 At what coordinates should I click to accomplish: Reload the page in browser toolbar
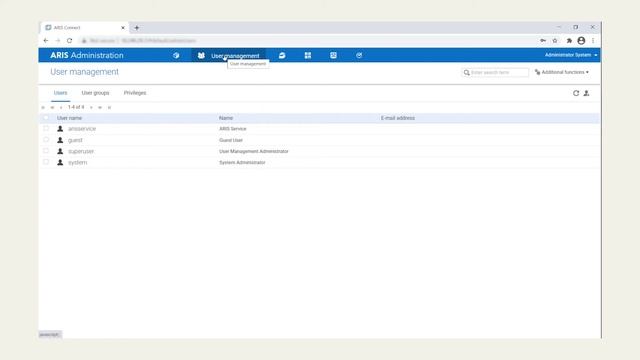click(69, 40)
